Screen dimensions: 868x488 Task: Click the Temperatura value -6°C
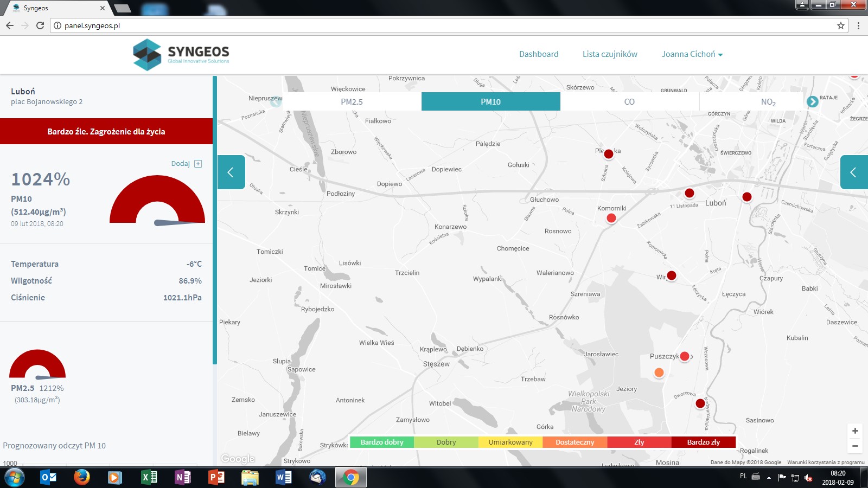[x=194, y=264]
